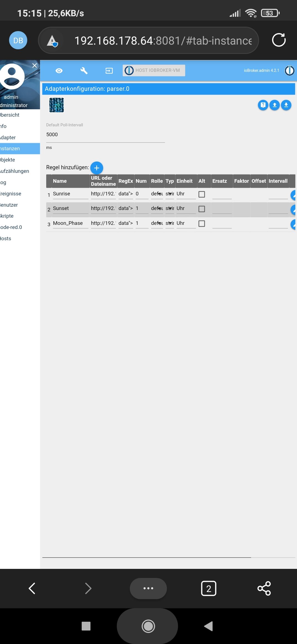Click the Intervall field in Sunset row
297x644 pixels.
(x=278, y=209)
